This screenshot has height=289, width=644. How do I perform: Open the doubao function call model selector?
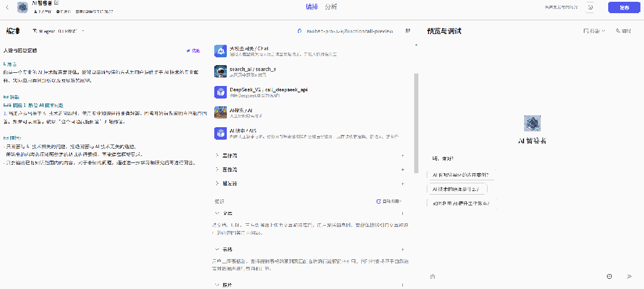(346, 31)
